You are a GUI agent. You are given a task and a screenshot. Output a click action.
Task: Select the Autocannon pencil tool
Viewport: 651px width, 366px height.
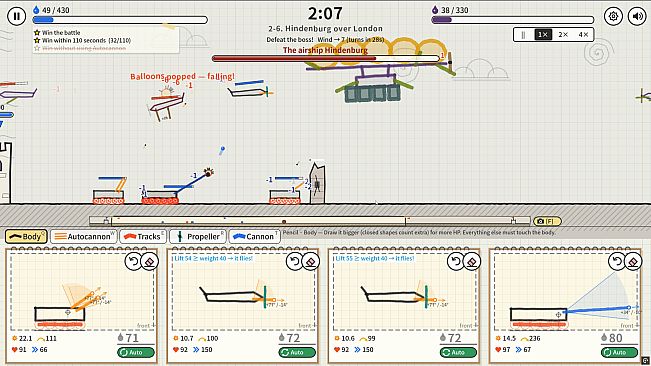coord(84,237)
